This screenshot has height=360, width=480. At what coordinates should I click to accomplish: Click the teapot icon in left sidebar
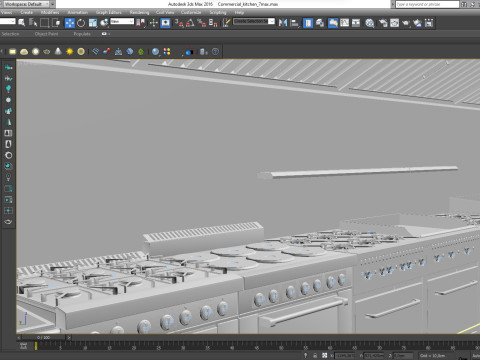[8, 222]
